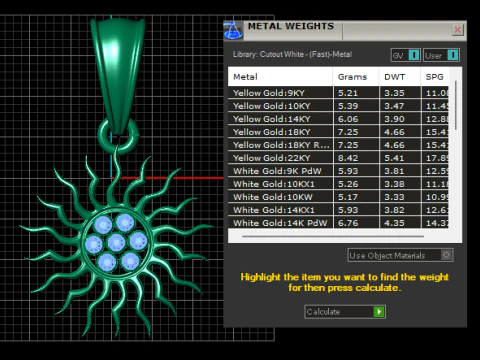Close the Metal Weights panel
Screen dimensions: 480x360
point(458,30)
